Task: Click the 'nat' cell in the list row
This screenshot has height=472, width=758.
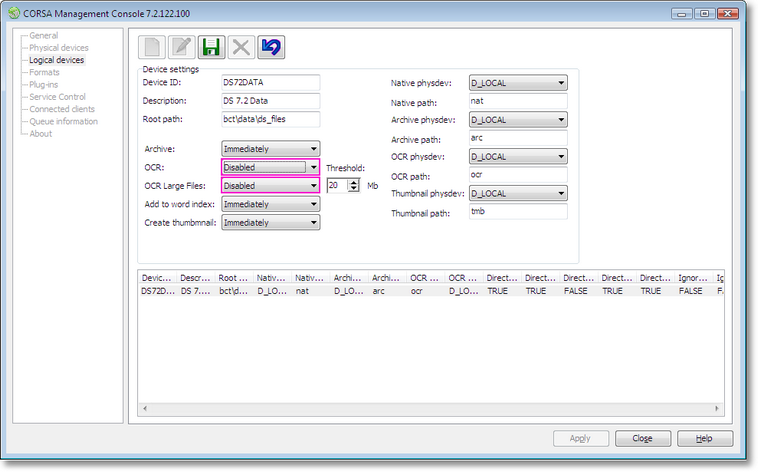Action: (302, 291)
